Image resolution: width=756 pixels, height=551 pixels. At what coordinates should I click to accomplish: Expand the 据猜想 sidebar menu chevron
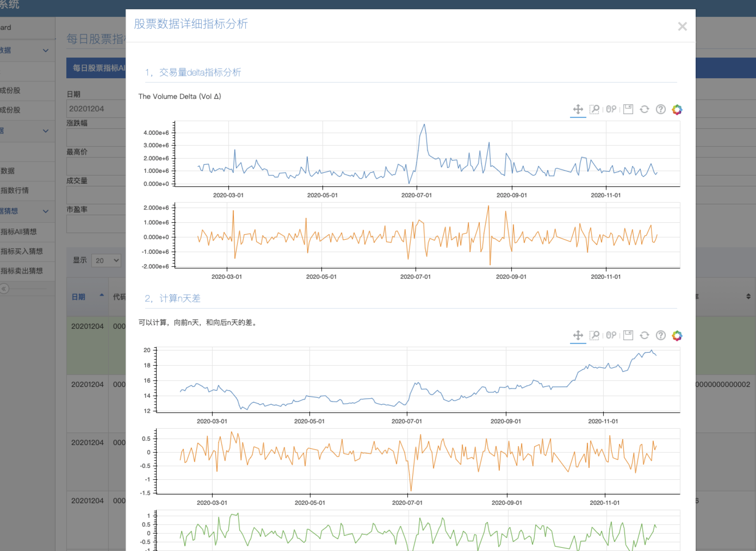pos(46,211)
